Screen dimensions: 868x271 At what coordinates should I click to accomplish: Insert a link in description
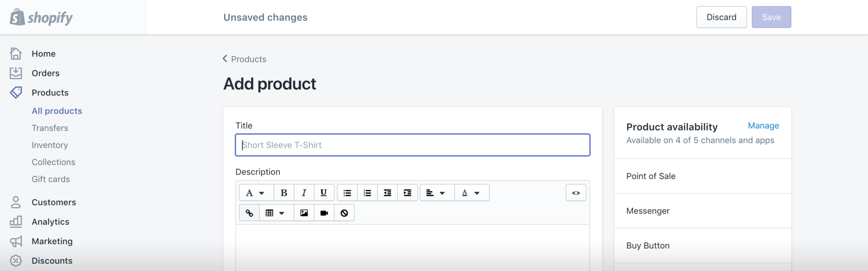click(x=249, y=213)
